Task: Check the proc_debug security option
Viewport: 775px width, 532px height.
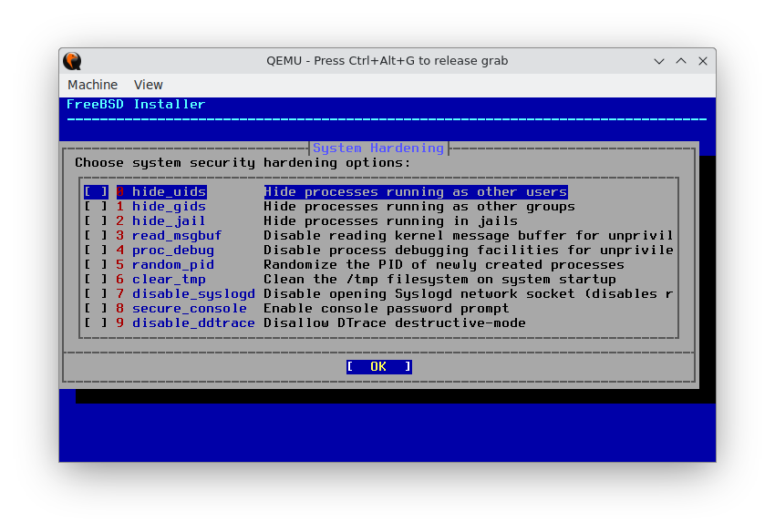Action: (95, 250)
